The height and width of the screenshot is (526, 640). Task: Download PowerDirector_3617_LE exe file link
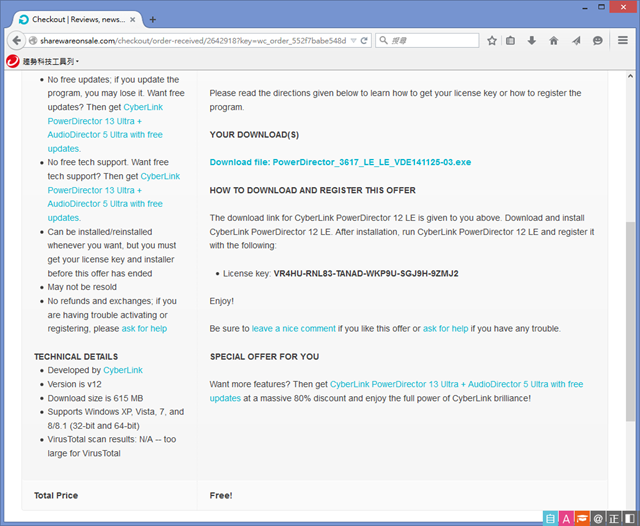point(340,162)
